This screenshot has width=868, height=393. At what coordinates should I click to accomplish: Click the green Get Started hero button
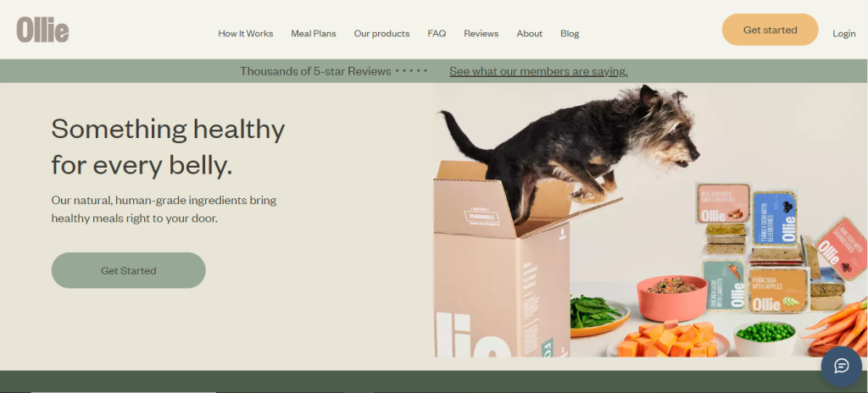click(x=129, y=270)
